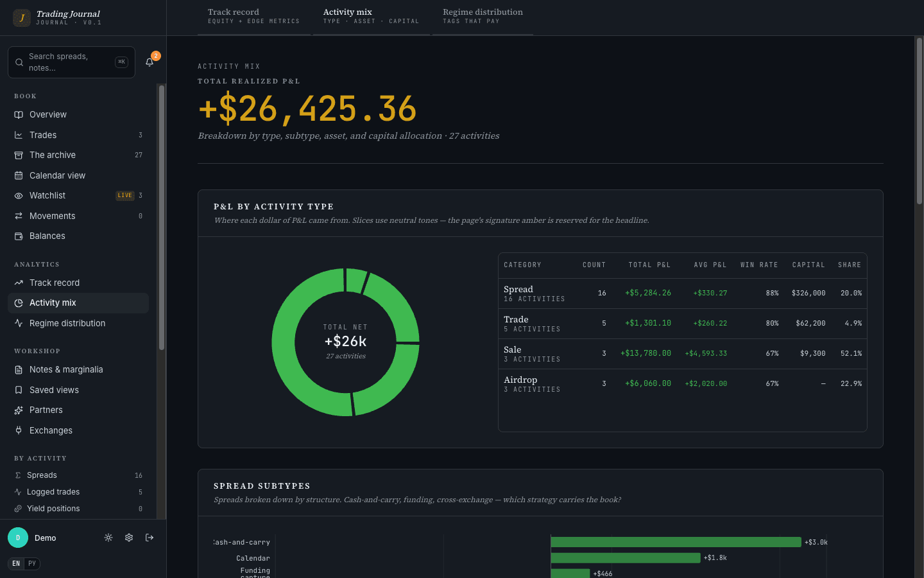Toggle theme with the sun icon
924x578 pixels.
pyautogui.click(x=108, y=538)
